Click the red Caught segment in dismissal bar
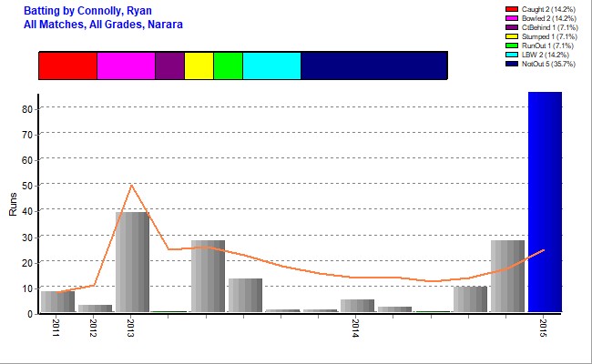This screenshot has height=364, width=592. coord(68,66)
